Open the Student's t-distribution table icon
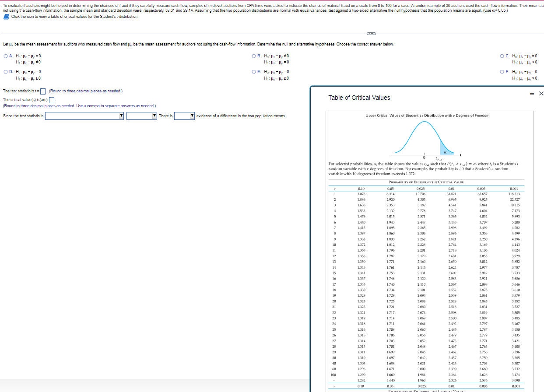 click(x=6, y=17)
